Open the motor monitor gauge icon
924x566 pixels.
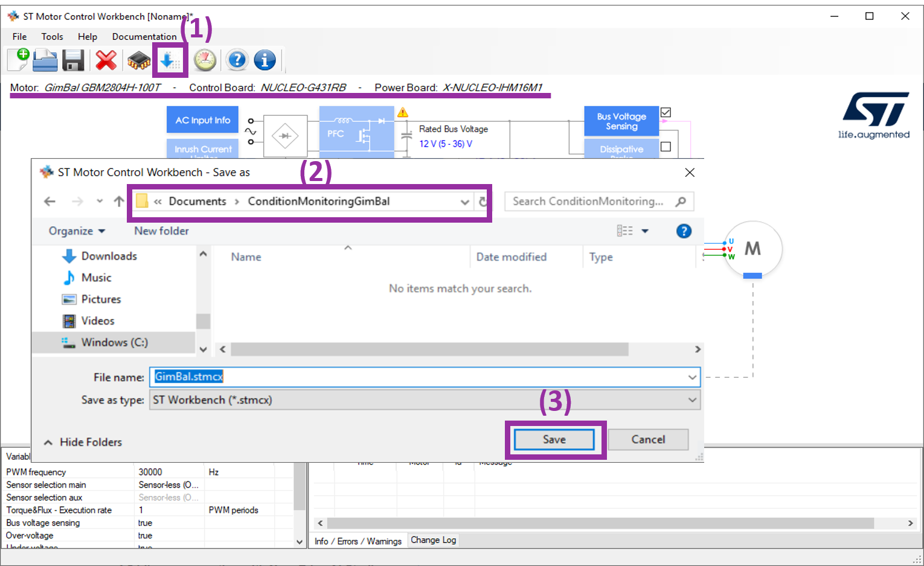[205, 60]
